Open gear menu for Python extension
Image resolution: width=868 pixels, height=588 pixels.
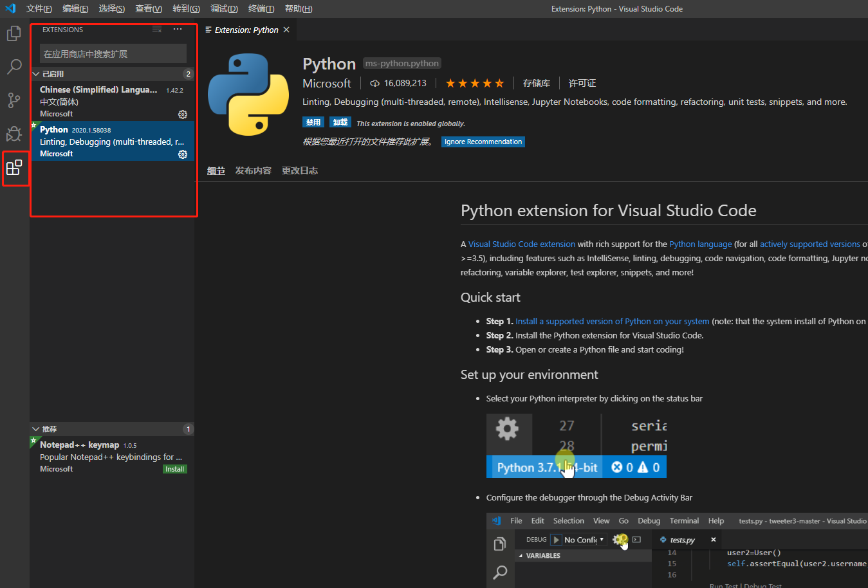click(183, 154)
